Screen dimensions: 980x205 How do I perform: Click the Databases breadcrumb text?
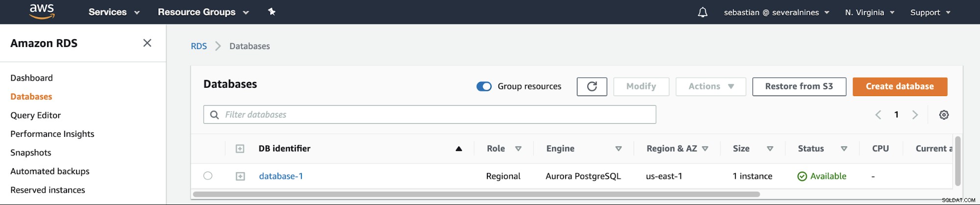(250, 46)
